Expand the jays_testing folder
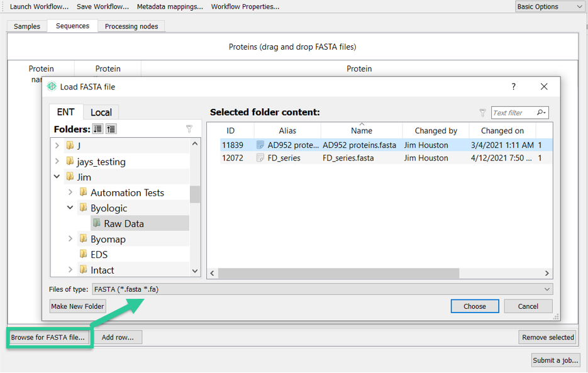Image resolution: width=588 pixels, height=373 pixels. [x=57, y=161]
